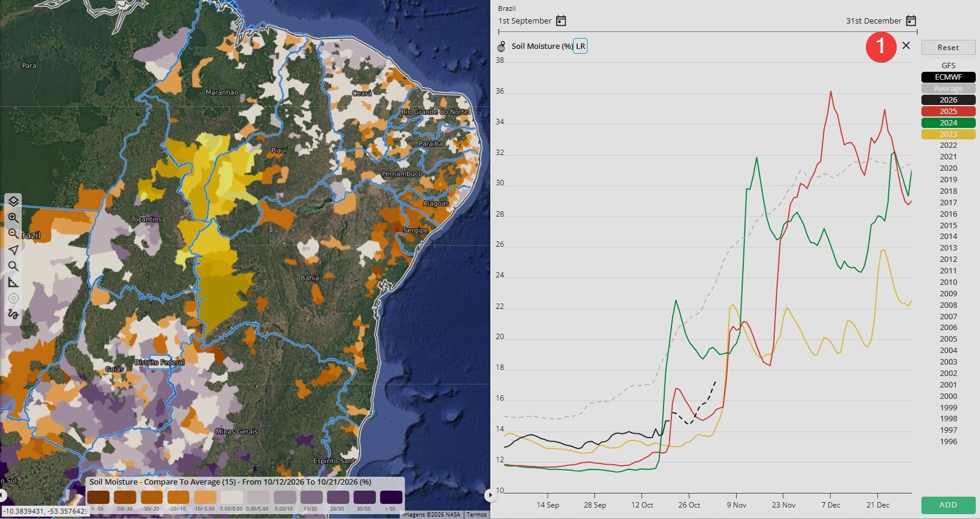980x519 pixels.
Task: Click the Soil Moisture globe-hand icon
Action: [x=501, y=46]
